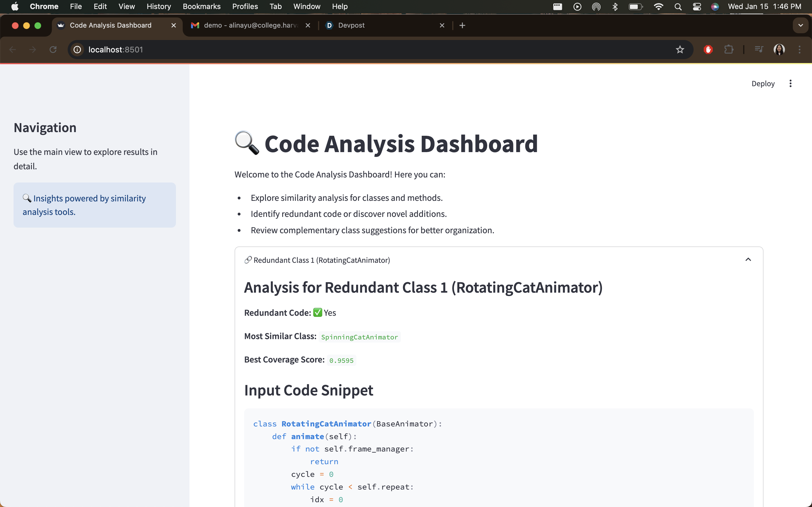Open the Bookmarks menu
812x507 pixels.
pyautogui.click(x=201, y=7)
